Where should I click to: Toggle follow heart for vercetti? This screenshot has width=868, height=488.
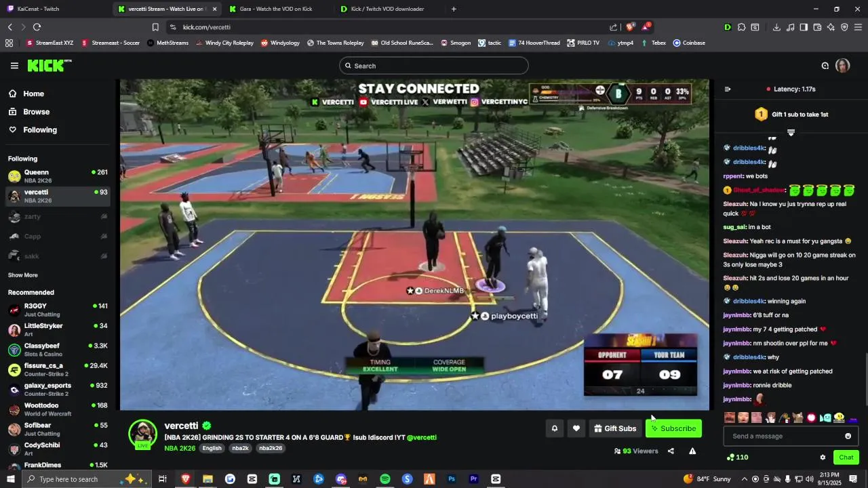pos(576,428)
